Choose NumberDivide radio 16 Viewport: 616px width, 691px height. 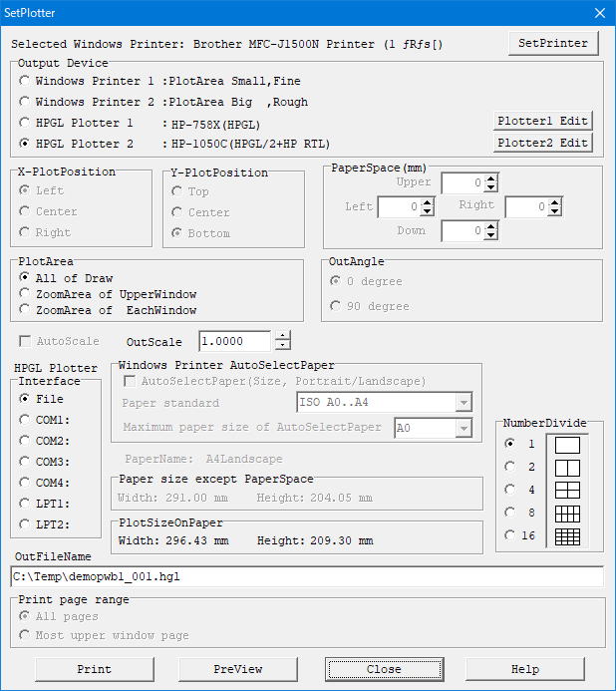coord(509,535)
